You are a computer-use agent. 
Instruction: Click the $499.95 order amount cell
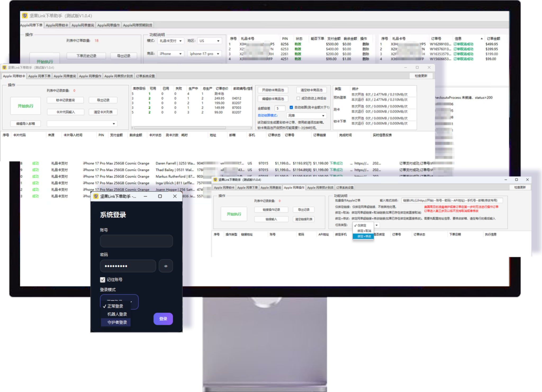click(491, 44)
